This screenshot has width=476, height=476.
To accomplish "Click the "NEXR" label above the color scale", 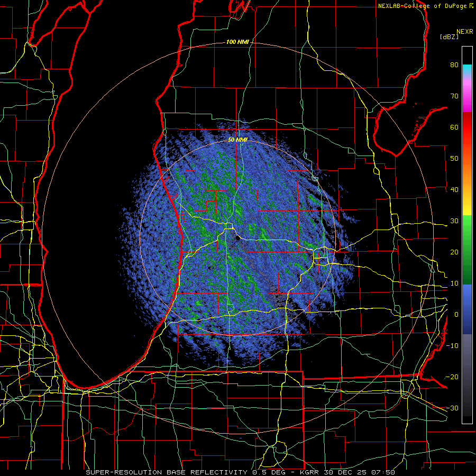I will [x=465, y=31].
